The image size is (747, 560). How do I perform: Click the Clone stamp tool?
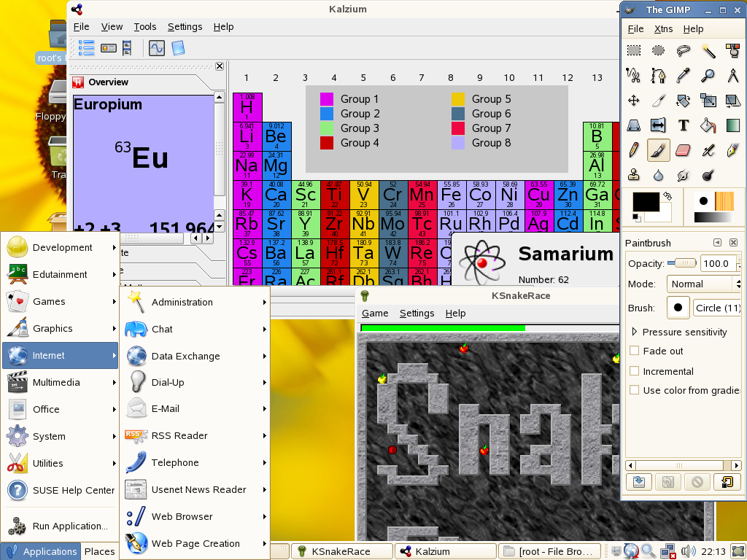click(x=634, y=175)
